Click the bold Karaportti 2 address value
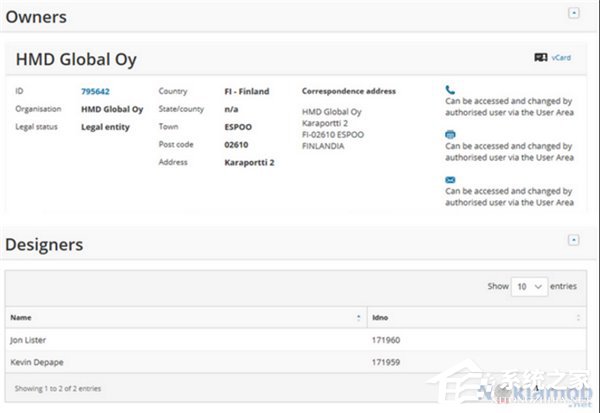 (249, 162)
